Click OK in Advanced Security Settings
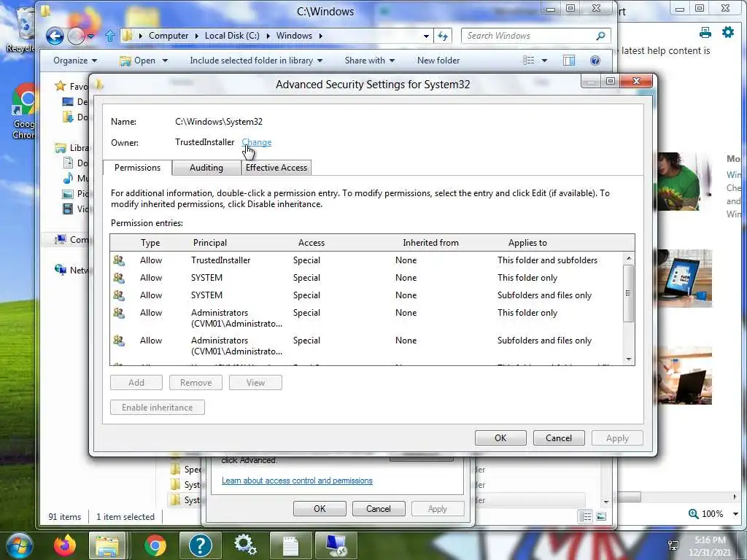The height and width of the screenshot is (560, 747). [x=500, y=438]
